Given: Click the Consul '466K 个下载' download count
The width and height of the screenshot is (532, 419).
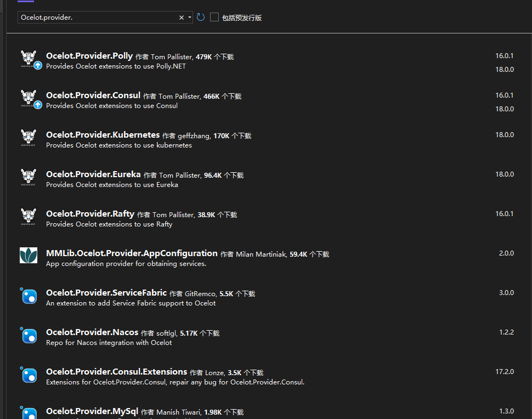Looking at the screenshot, I should click(x=223, y=97).
